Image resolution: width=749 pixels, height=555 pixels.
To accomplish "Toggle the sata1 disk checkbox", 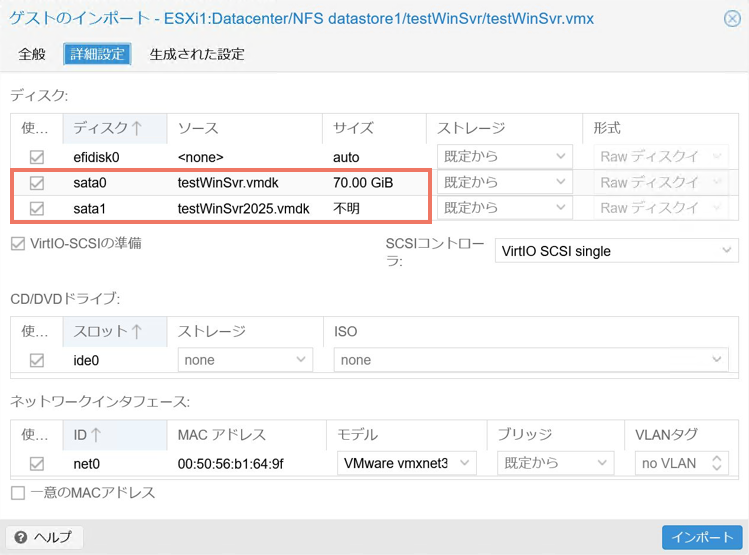I will click(x=37, y=208).
